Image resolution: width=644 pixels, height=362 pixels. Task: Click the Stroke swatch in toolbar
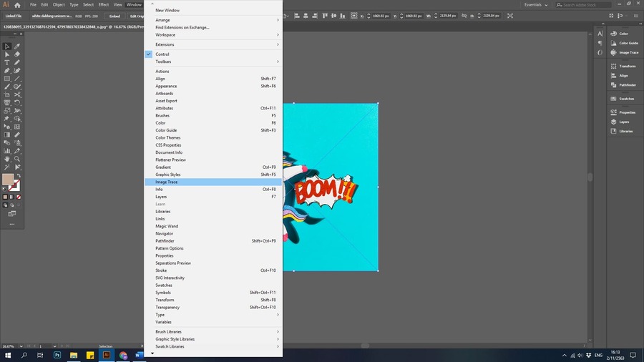tap(15, 186)
